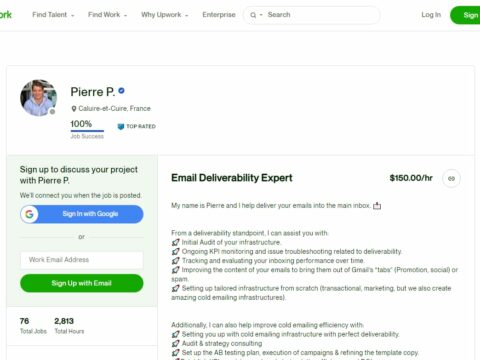This screenshot has height=360, width=480.
Task: Click the Top Rated badge icon
Action: tap(121, 127)
